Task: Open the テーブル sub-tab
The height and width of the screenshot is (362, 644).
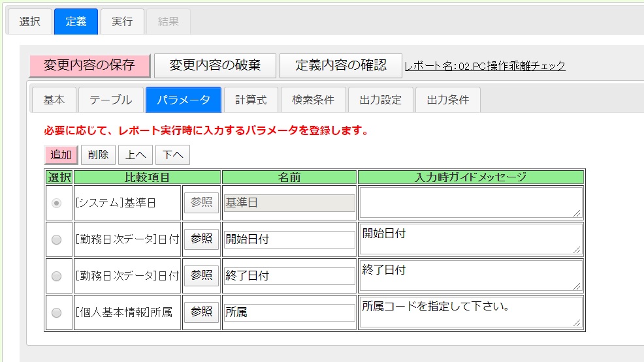Action: (111, 100)
